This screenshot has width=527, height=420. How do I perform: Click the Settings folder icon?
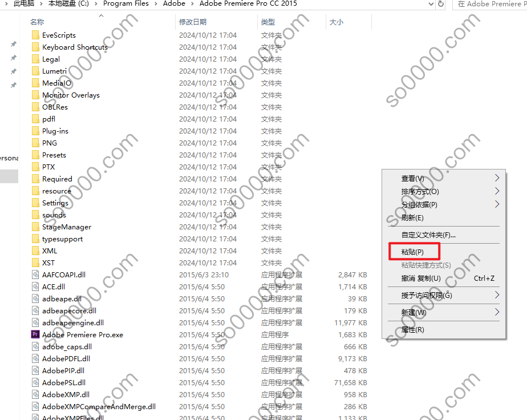pyautogui.click(x=35, y=203)
